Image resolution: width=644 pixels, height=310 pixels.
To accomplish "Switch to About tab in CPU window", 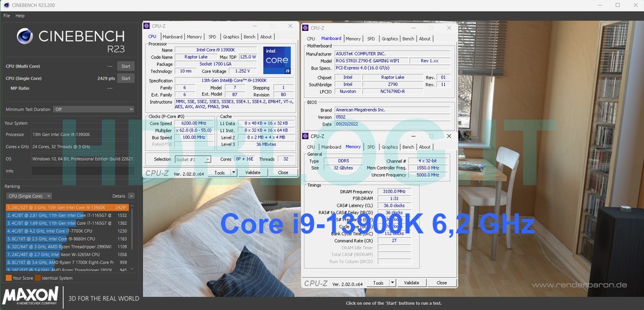I will coord(266,37).
